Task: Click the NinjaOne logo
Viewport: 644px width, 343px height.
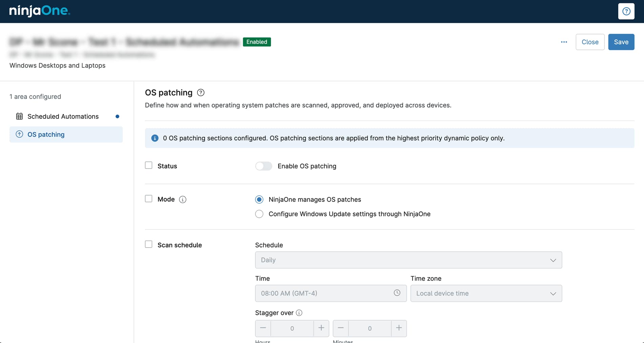Action: pos(40,11)
